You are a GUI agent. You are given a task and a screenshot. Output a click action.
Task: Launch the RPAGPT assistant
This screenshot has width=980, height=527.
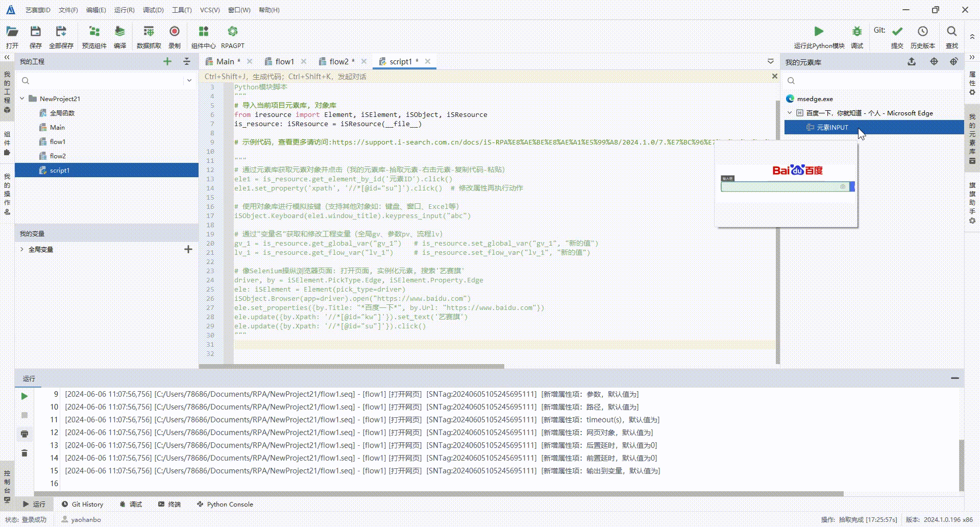click(x=232, y=32)
